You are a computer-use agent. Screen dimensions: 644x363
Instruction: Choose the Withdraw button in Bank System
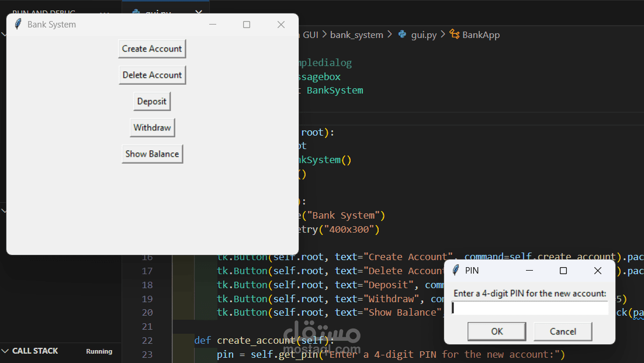point(152,127)
